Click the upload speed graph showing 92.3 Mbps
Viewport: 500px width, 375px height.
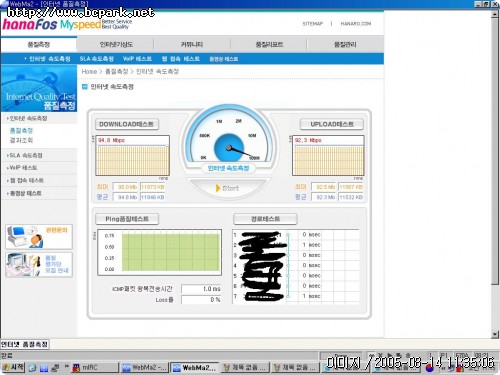click(328, 156)
